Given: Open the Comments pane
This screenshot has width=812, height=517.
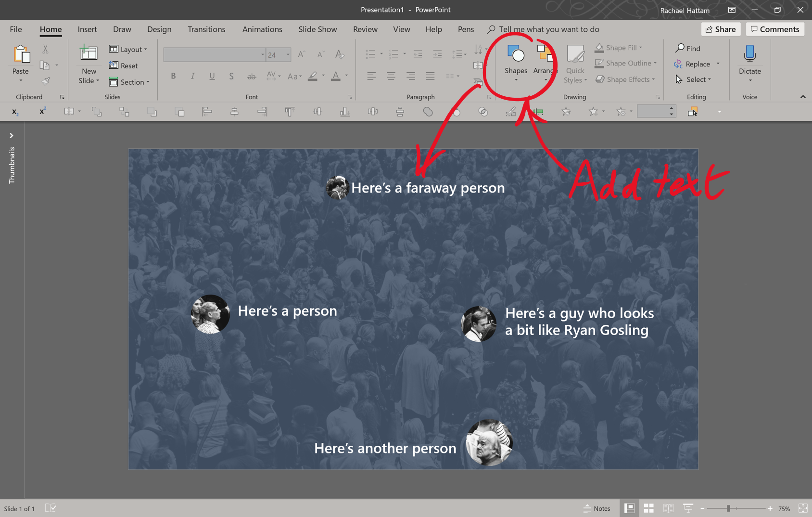Looking at the screenshot, I should coord(774,29).
